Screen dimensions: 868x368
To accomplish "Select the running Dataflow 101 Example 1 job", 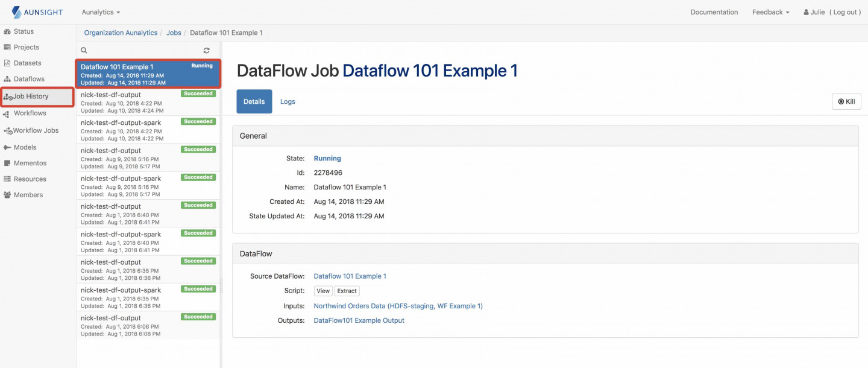I will tap(148, 74).
